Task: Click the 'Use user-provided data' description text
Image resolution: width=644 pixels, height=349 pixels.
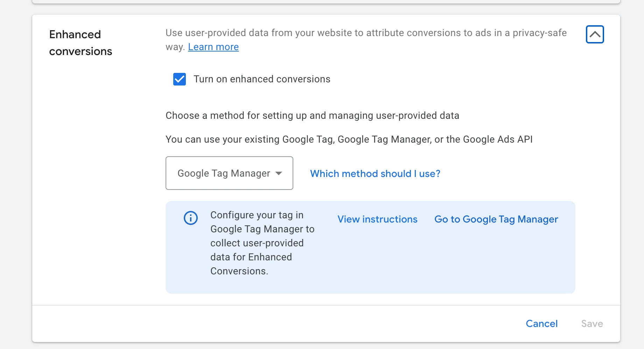Action: [x=366, y=33]
